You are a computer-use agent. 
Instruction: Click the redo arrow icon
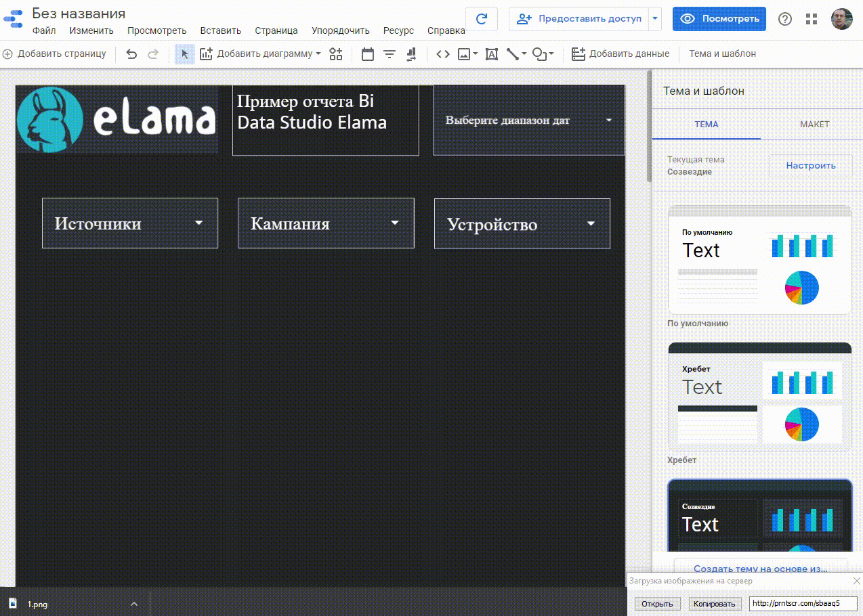[x=153, y=54]
